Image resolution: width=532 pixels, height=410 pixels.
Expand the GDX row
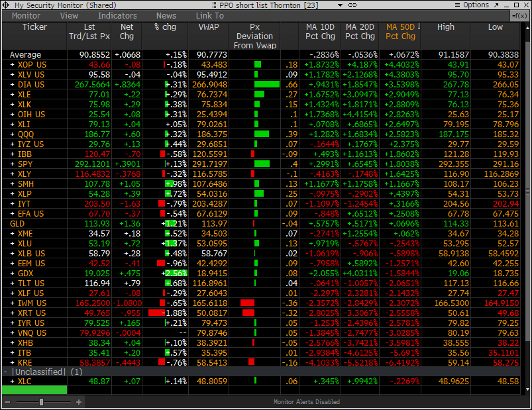pos(13,274)
